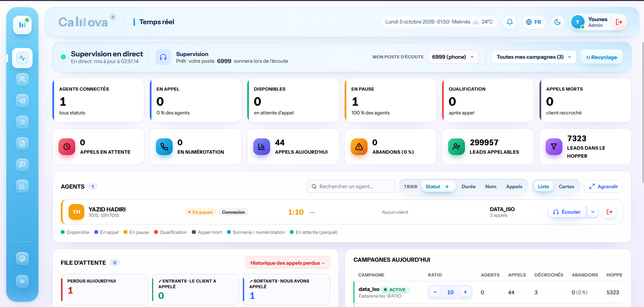
Task: Switch agents view to Liste
Action: point(543,187)
